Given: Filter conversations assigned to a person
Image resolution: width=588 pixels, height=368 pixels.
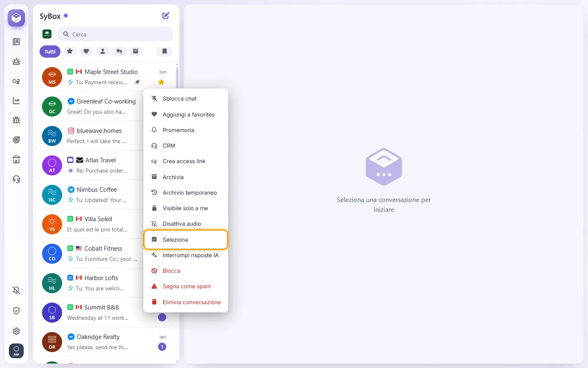Looking at the screenshot, I should tap(102, 52).
